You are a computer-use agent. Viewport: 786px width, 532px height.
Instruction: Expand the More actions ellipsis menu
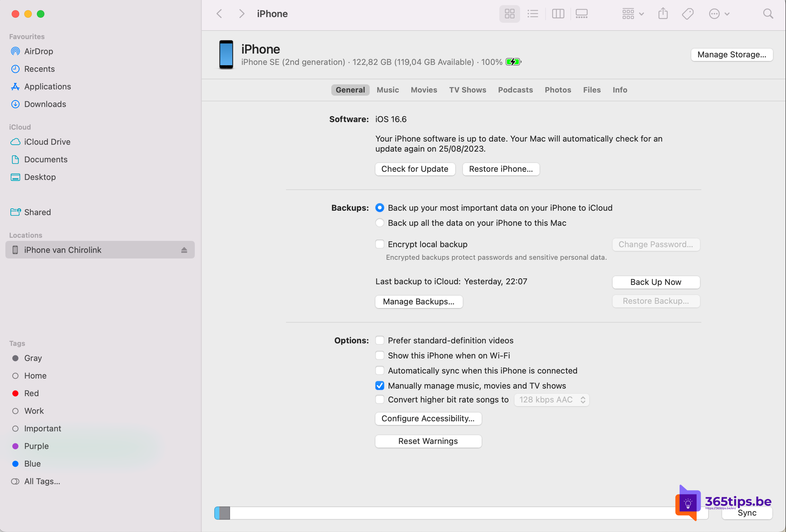tap(719, 14)
